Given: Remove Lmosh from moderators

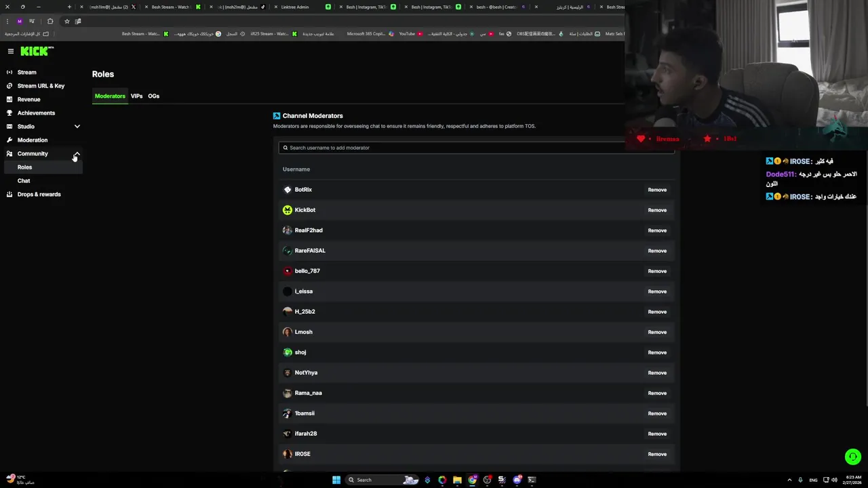Looking at the screenshot, I should click(x=657, y=332).
